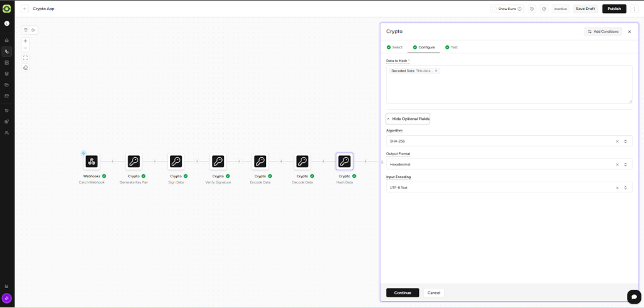This screenshot has width=644, height=308.
Task: Click the back arrow beside Crypto App
Action: point(25,9)
